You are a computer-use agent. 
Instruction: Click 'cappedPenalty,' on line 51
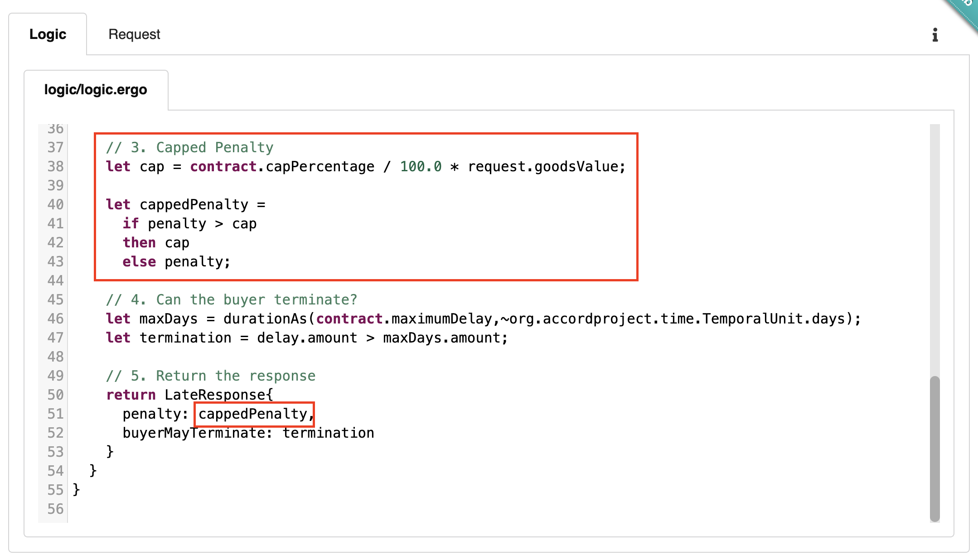pyautogui.click(x=256, y=414)
